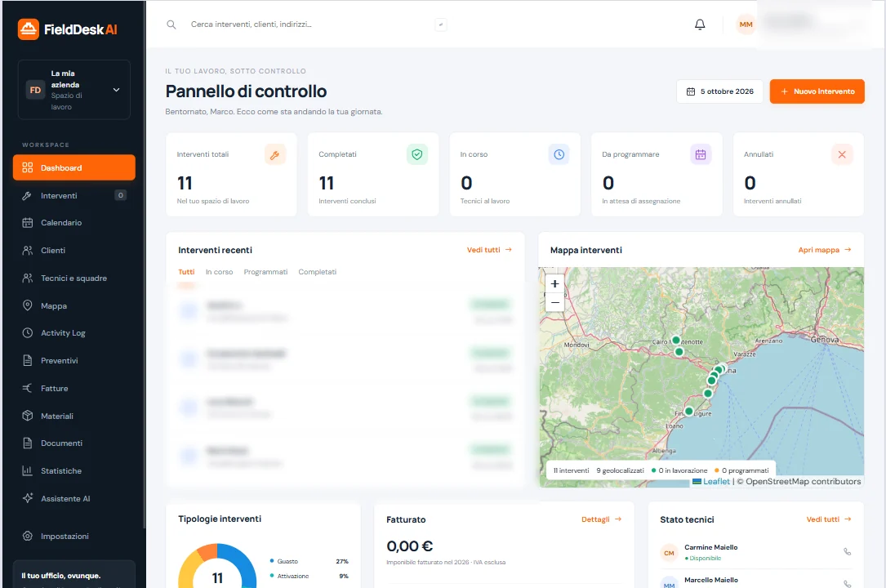
Task: Expand the La mia azienda workspace selector
Action: [x=74, y=90]
